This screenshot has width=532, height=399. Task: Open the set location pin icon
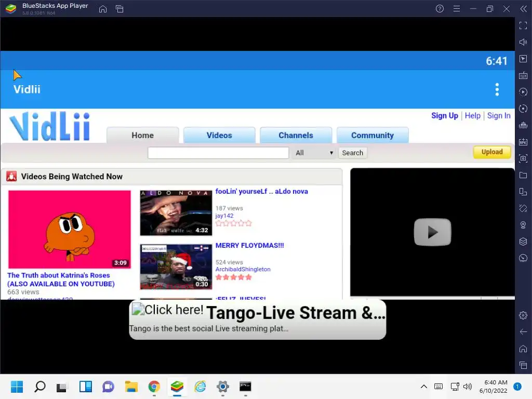click(523, 225)
